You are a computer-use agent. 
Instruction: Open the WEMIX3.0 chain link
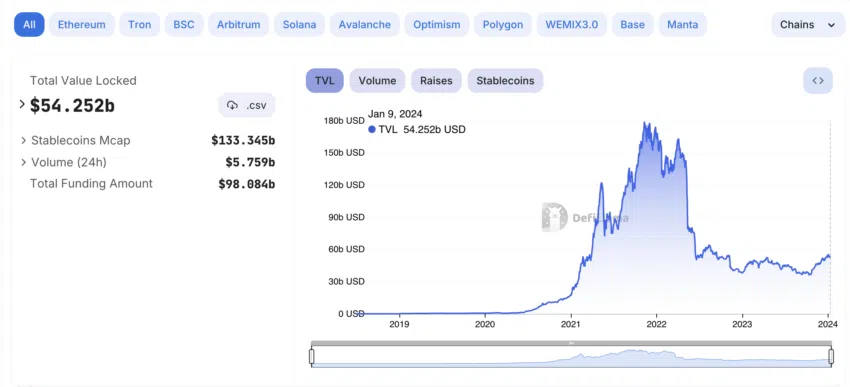(572, 24)
